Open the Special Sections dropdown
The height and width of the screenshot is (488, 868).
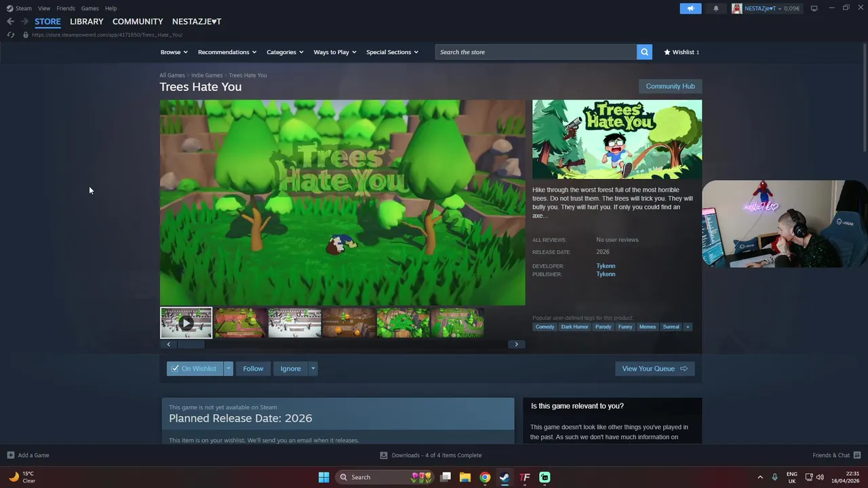click(392, 52)
